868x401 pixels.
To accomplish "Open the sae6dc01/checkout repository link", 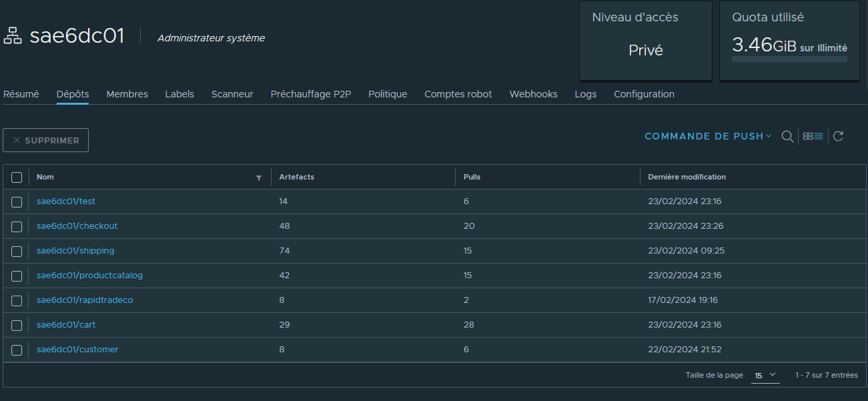I will [x=77, y=226].
